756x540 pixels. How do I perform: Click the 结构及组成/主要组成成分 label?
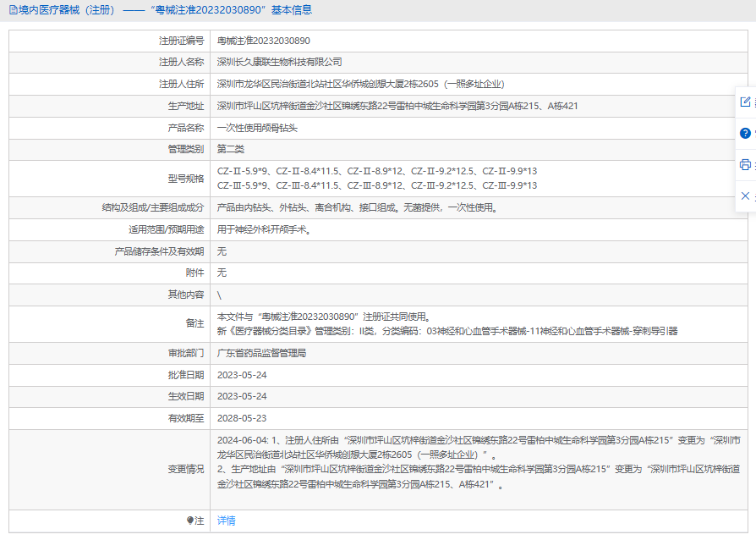coord(153,207)
